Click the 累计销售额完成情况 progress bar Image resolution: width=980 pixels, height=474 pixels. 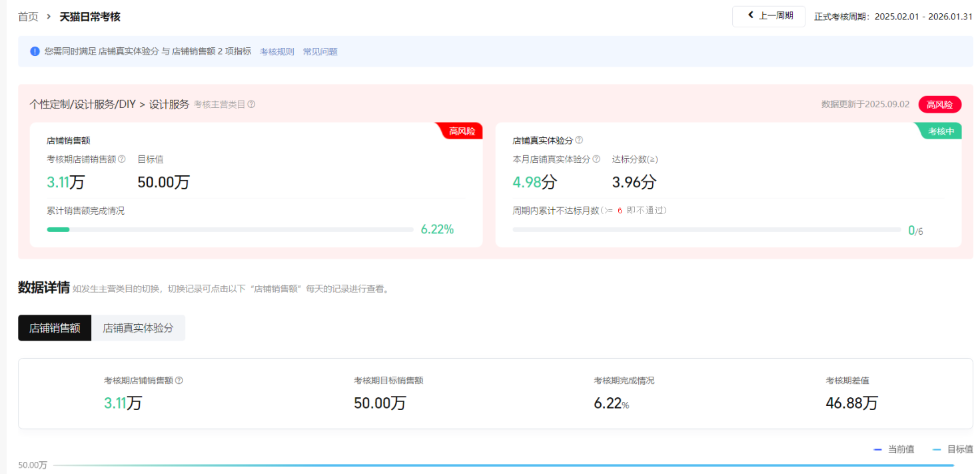230,229
